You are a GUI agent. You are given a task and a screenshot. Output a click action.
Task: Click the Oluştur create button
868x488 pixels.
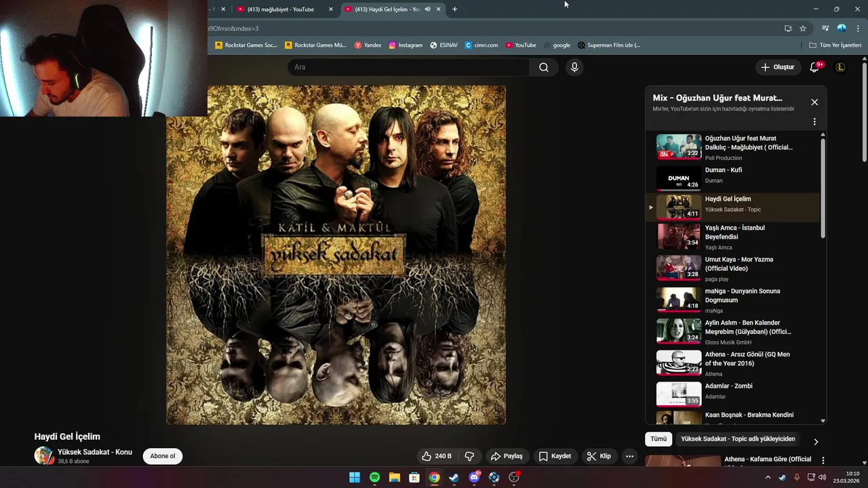778,67
